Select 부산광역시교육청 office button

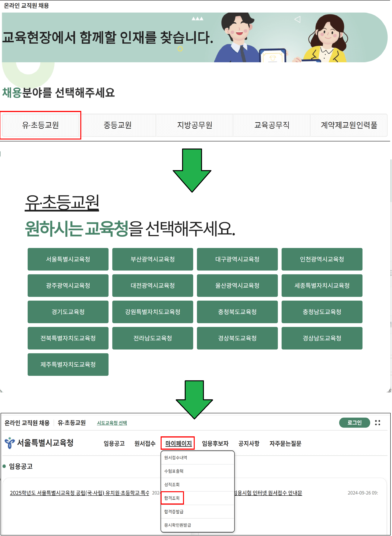153,259
